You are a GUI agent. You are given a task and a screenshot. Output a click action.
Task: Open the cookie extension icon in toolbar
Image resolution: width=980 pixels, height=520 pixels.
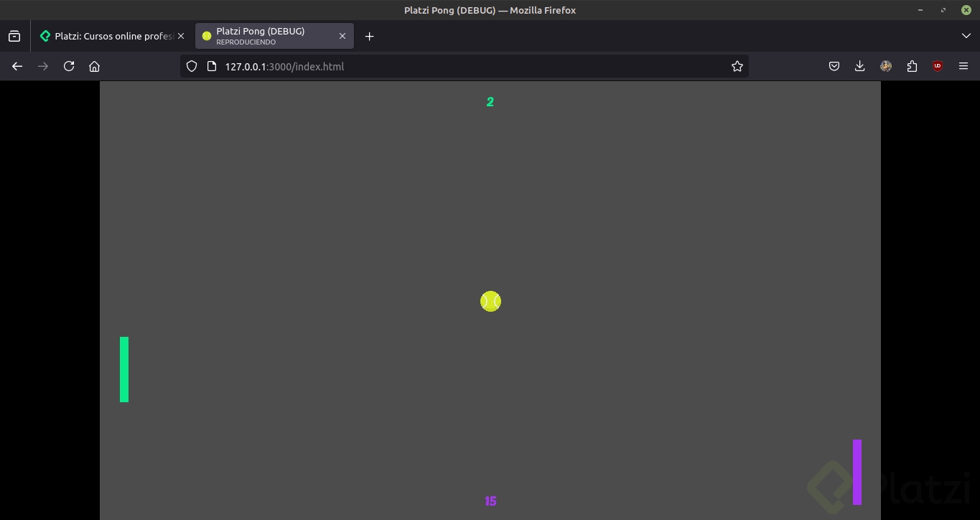[886, 66]
